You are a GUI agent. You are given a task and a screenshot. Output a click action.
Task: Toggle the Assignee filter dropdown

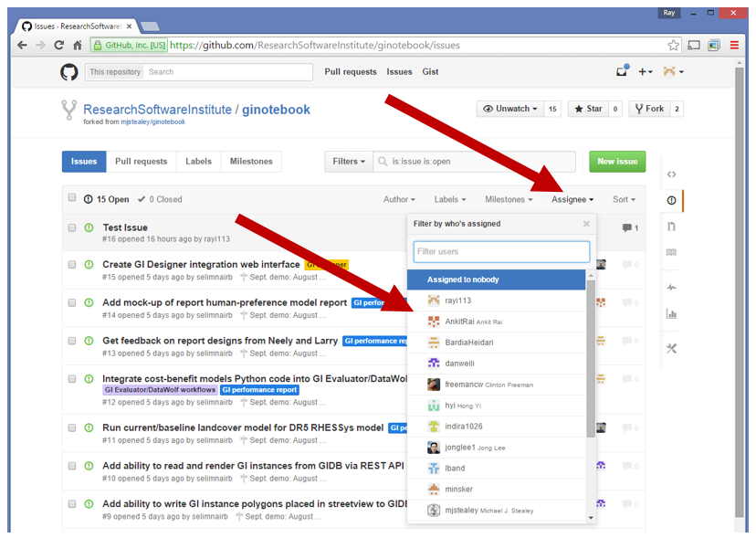572,199
